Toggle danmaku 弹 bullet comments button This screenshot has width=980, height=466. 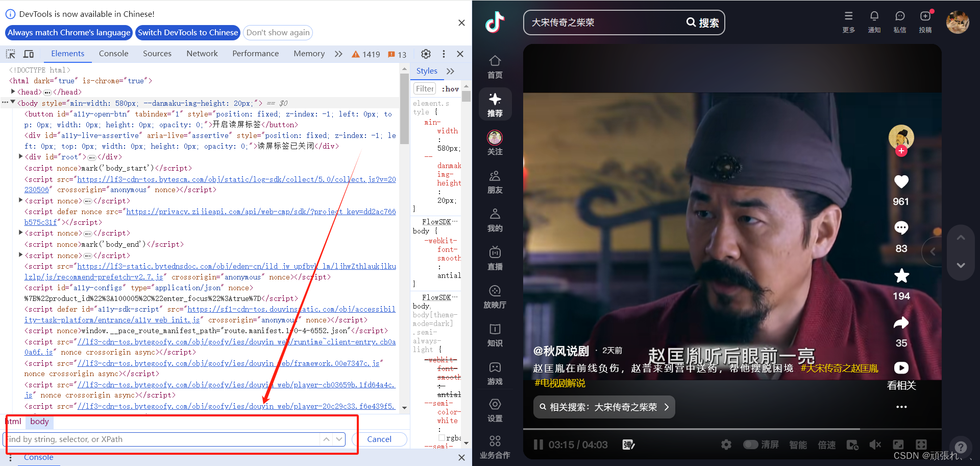coord(628,445)
